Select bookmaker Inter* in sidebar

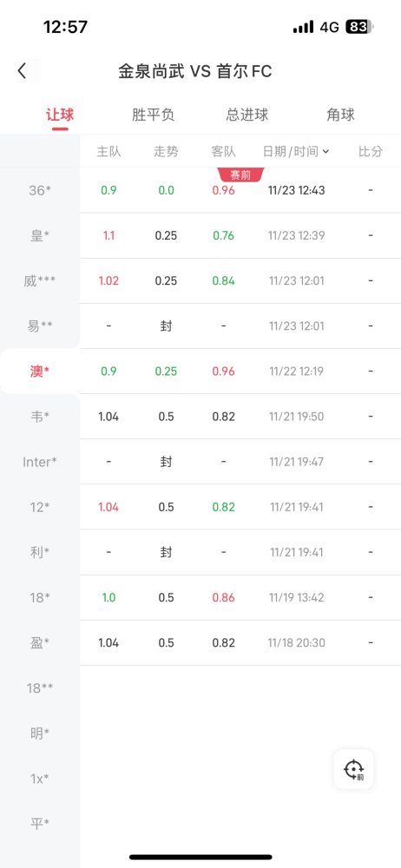click(x=40, y=462)
